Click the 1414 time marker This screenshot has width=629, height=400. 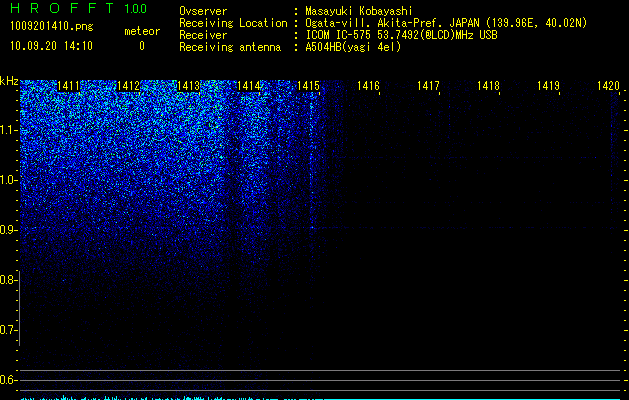coord(248,86)
